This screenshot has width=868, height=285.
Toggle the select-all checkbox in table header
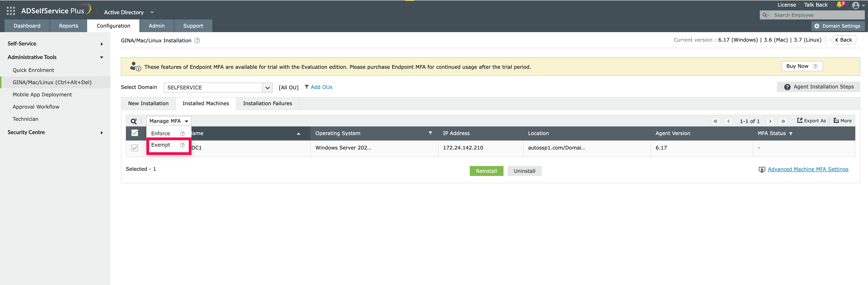pos(135,133)
